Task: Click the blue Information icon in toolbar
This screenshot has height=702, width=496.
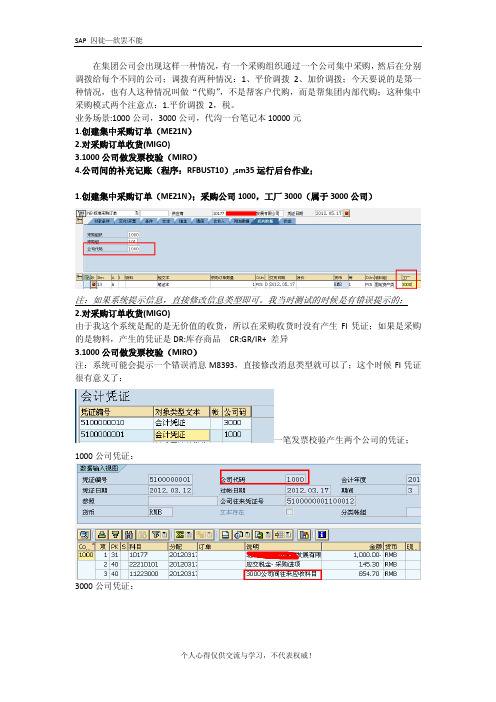Action: click(321, 535)
